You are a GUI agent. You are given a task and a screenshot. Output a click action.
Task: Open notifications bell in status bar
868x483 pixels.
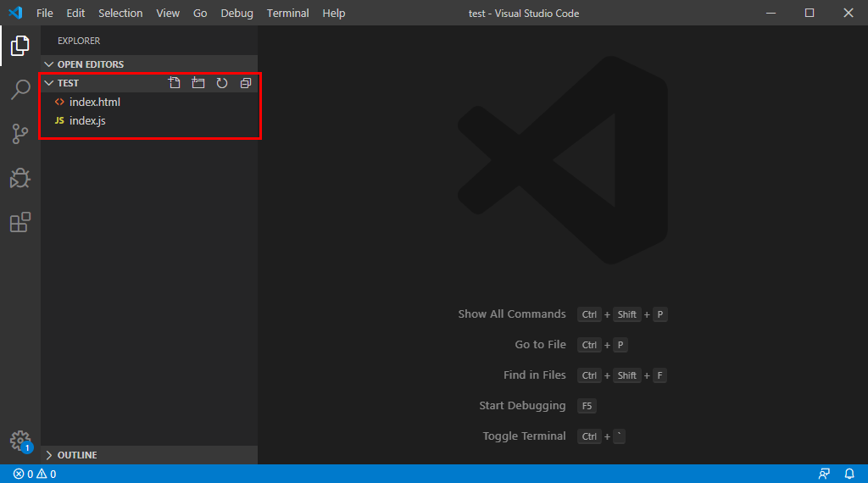(x=849, y=475)
